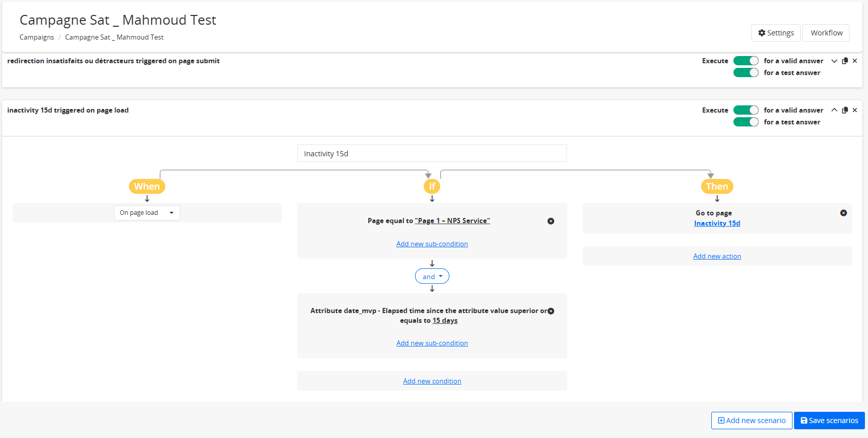This screenshot has height=438, width=868.
Task: Toggle test answer execution for inactivity 15d
Action: [746, 122]
